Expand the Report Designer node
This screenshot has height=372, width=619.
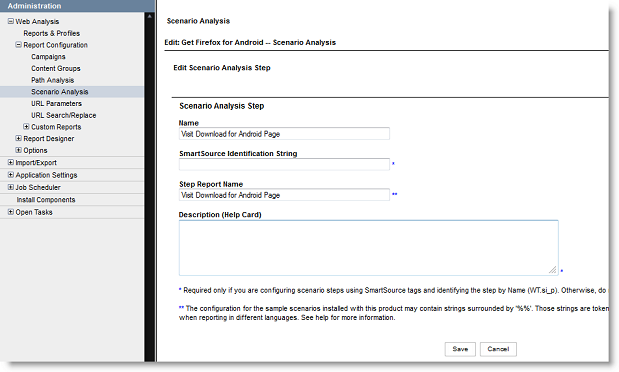[x=18, y=138]
